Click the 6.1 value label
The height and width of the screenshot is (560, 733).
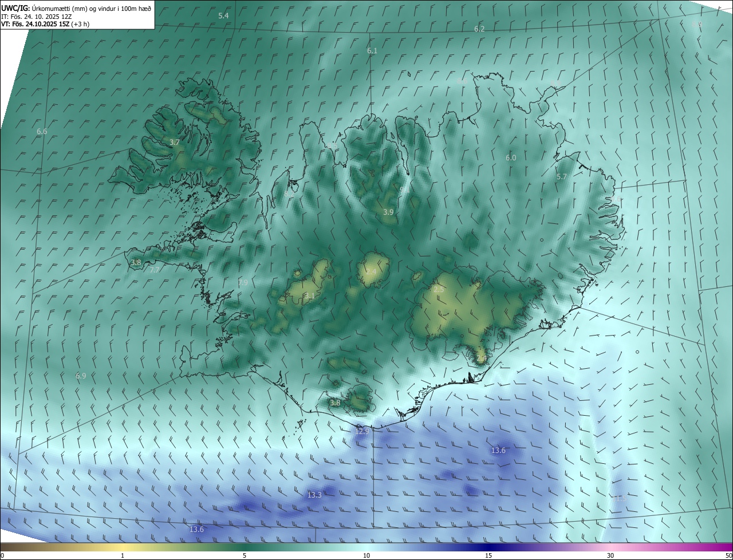[372, 51]
